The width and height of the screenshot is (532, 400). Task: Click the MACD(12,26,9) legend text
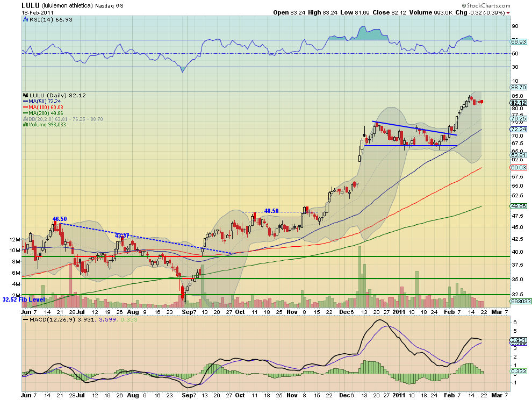(53, 319)
